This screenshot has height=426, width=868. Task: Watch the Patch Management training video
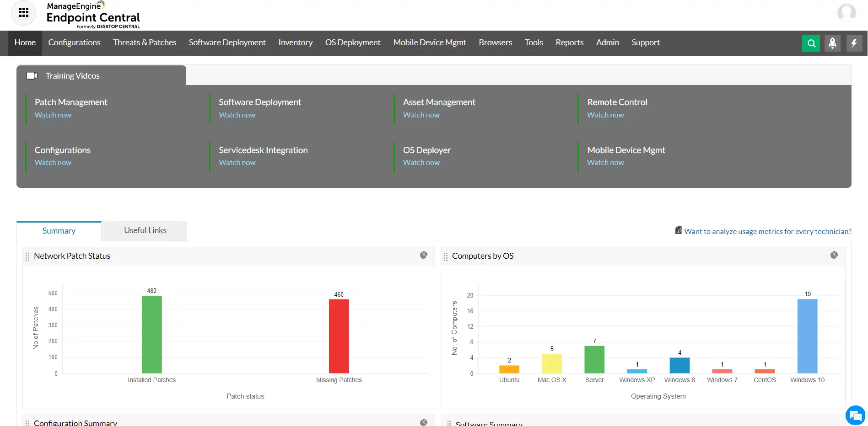[53, 115]
